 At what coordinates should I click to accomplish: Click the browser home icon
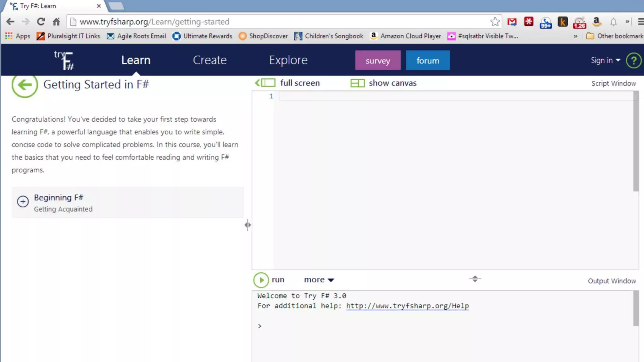(x=56, y=22)
